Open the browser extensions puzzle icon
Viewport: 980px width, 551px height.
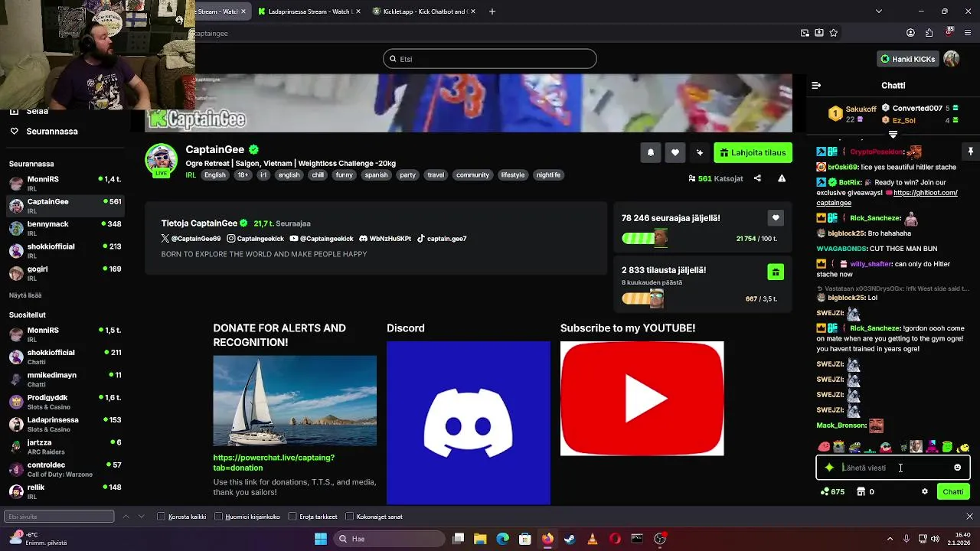tap(929, 33)
